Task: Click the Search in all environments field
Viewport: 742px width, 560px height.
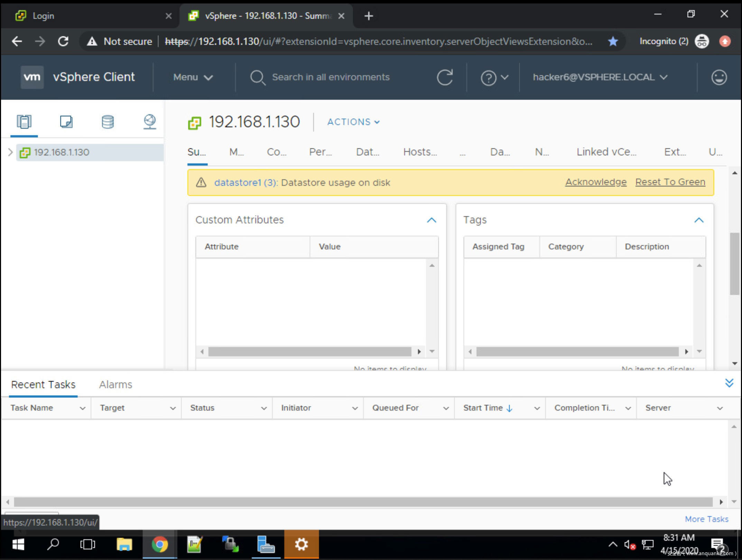Action: pyautogui.click(x=330, y=77)
